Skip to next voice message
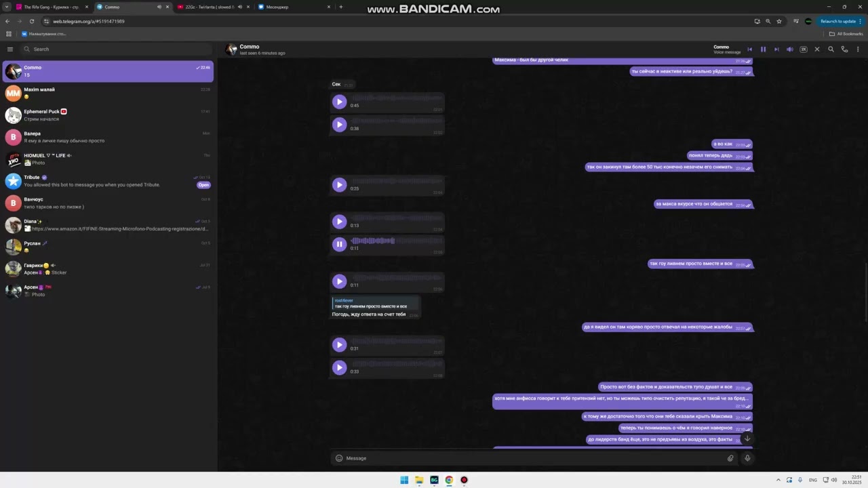The width and height of the screenshot is (868, 488). tap(776, 49)
